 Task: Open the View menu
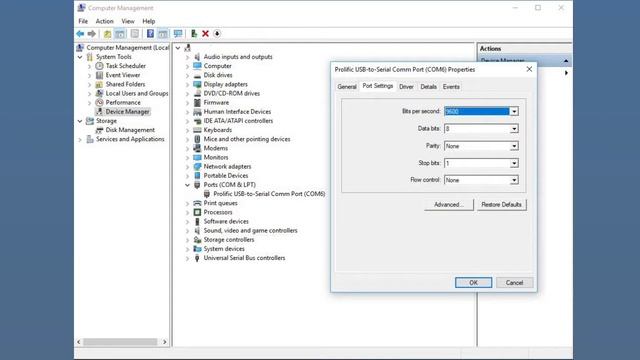128,21
